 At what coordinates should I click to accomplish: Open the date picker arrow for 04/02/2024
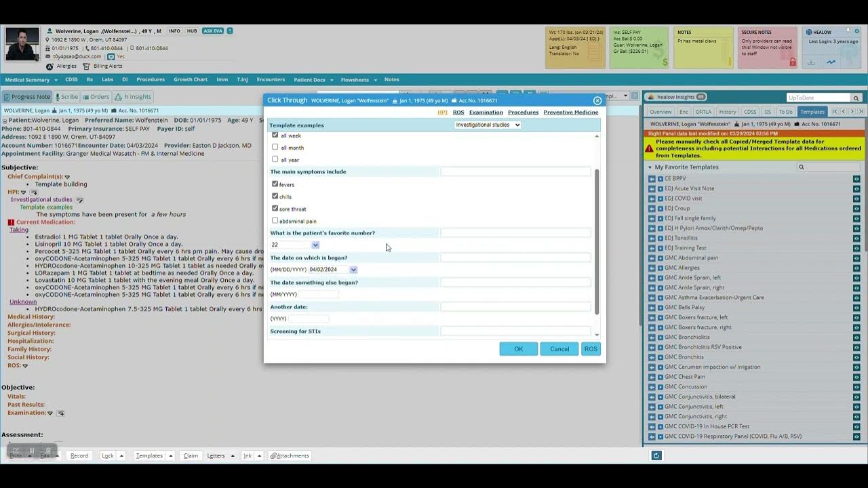[353, 270]
